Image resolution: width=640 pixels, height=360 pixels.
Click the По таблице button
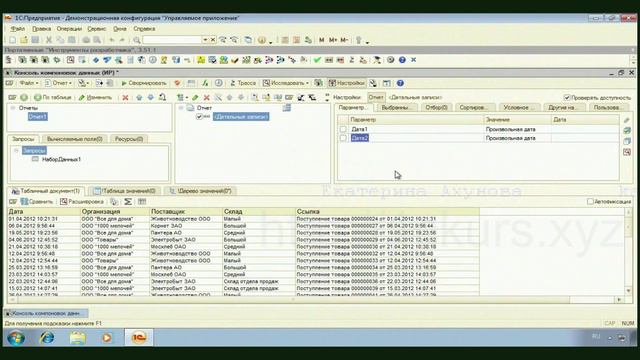point(53,98)
